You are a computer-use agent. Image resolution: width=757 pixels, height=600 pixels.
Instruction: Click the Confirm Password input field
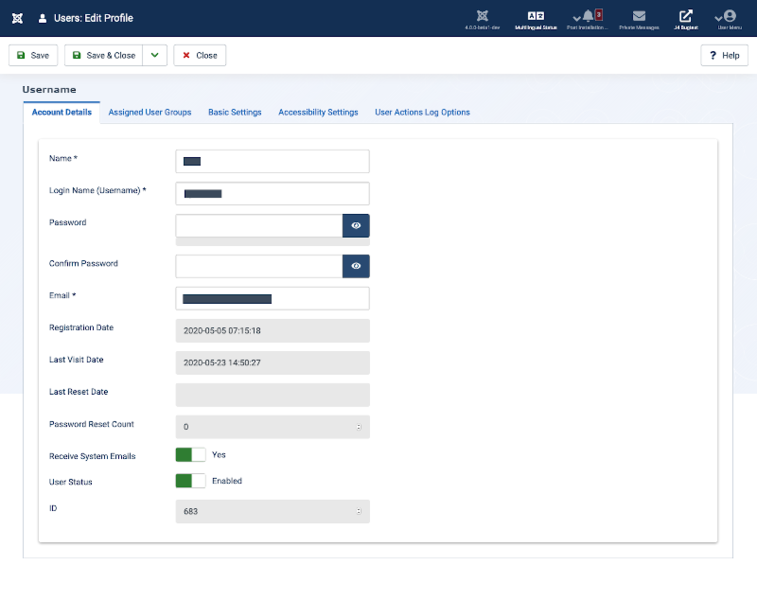tap(259, 266)
